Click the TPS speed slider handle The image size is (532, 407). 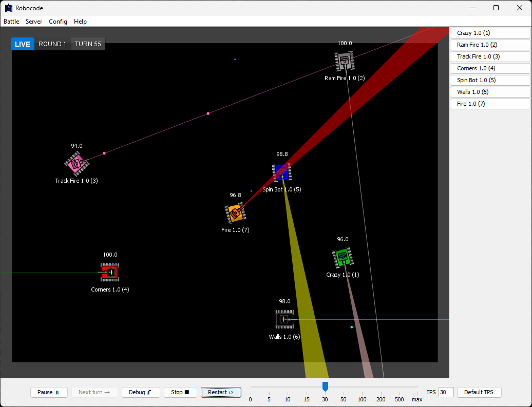(325, 386)
